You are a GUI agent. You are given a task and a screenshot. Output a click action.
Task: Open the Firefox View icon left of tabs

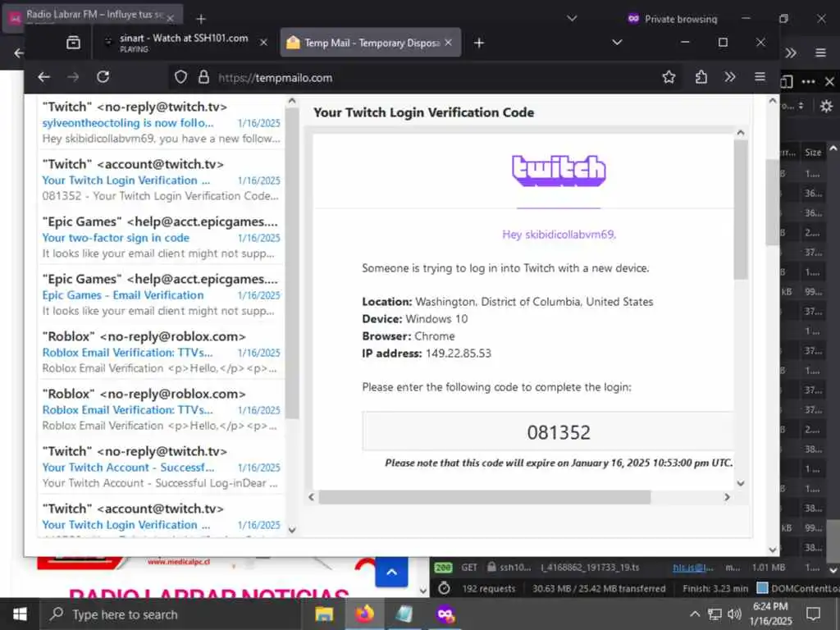point(73,43)
